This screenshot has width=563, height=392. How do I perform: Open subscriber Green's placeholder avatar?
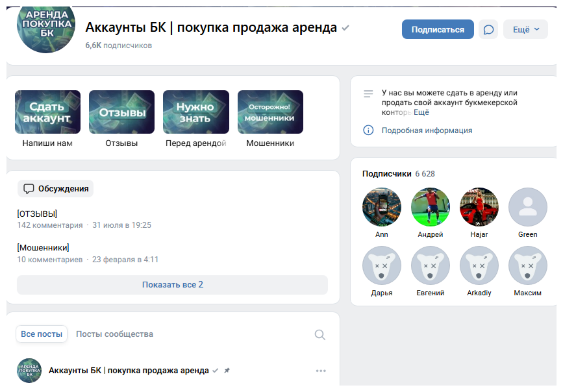(x=528, y=207)
